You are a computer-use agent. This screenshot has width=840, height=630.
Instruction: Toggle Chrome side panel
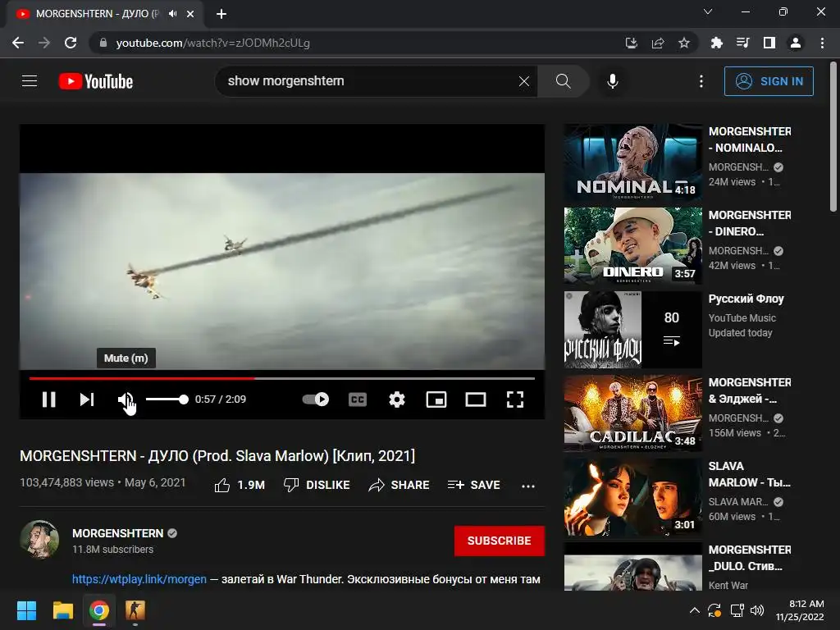pyautogui.click(x=769, y=43)
